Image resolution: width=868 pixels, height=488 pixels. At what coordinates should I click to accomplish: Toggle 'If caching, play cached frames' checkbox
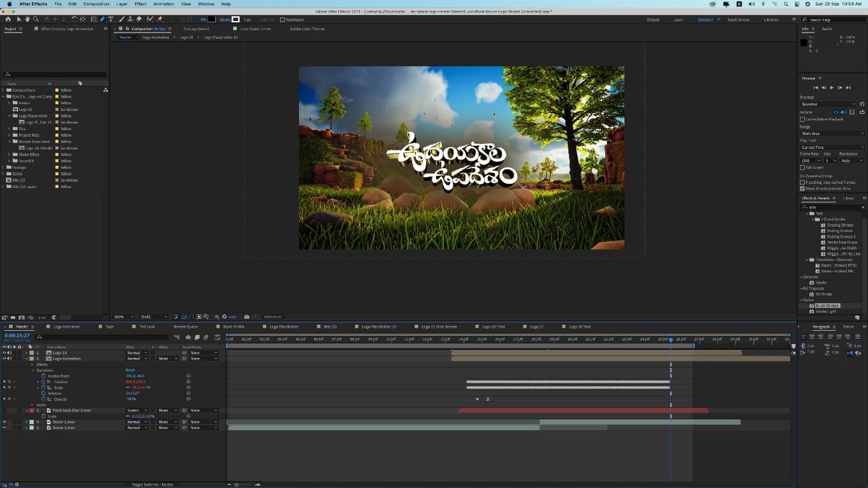(x=802, y=182)
